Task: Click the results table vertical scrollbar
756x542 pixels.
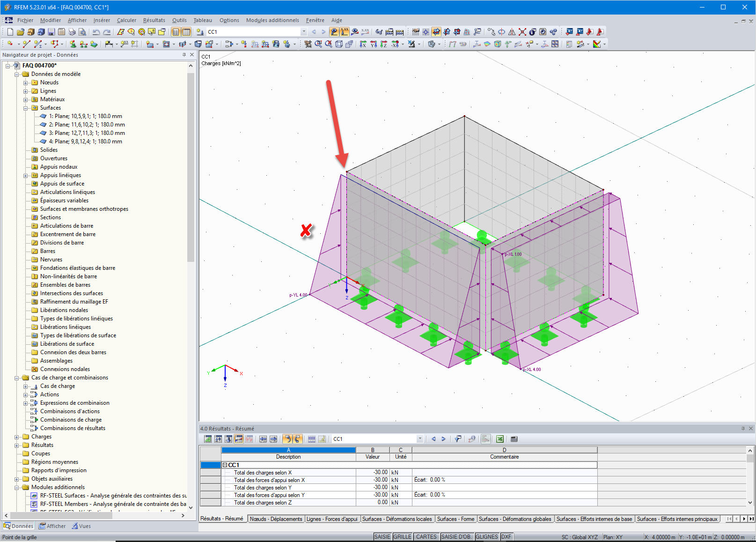Action: [x=750, y=459]
